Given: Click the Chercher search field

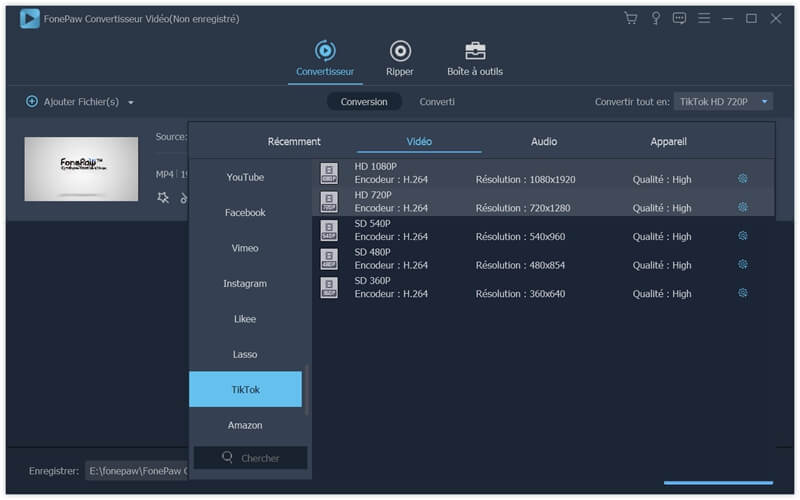Looking at the screenshot, I should coord(251,458).
